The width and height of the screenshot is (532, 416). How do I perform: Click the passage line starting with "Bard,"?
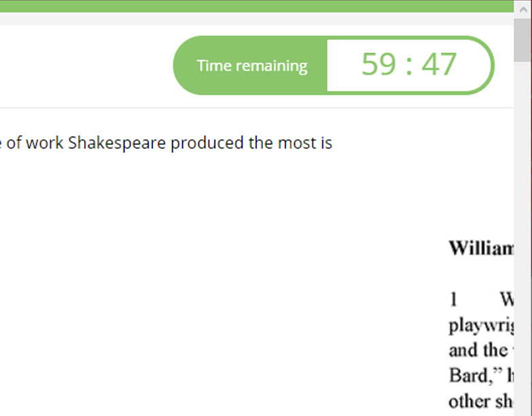479,375
